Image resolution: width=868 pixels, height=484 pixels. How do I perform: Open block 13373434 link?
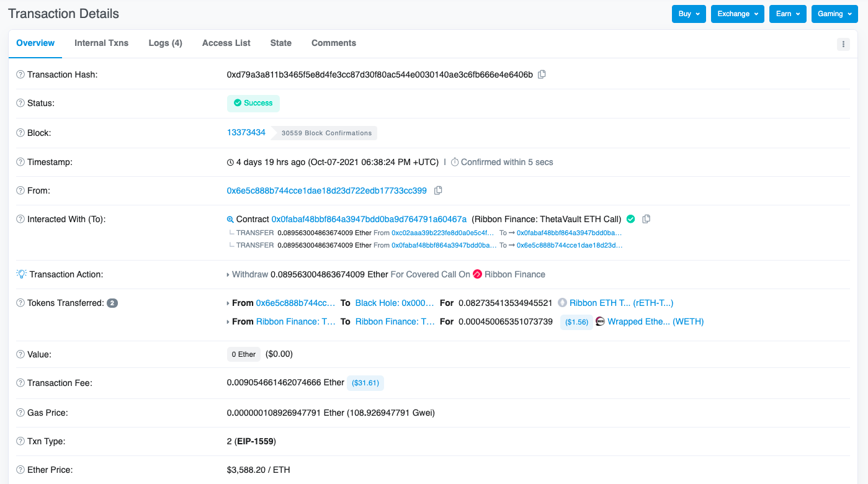(246, 132)
